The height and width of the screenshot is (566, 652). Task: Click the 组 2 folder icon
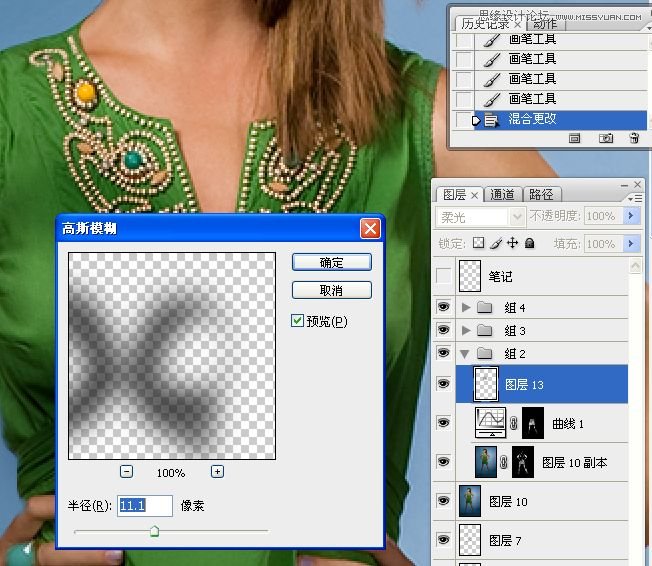click(x=484, y=353)
